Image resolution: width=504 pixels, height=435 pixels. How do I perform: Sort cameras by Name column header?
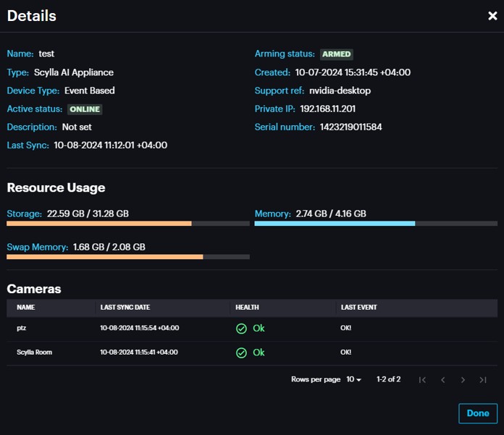coord(26,308)
